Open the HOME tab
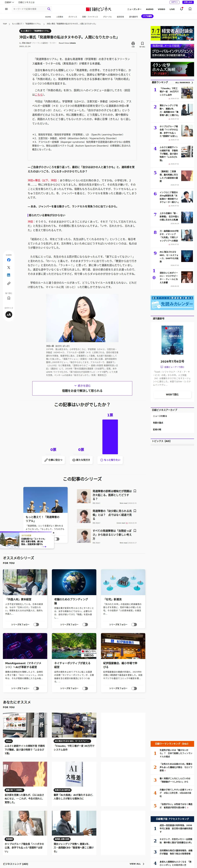Image resolution: width=197 pixels, height=868 pixels. [x=48, y=16]
